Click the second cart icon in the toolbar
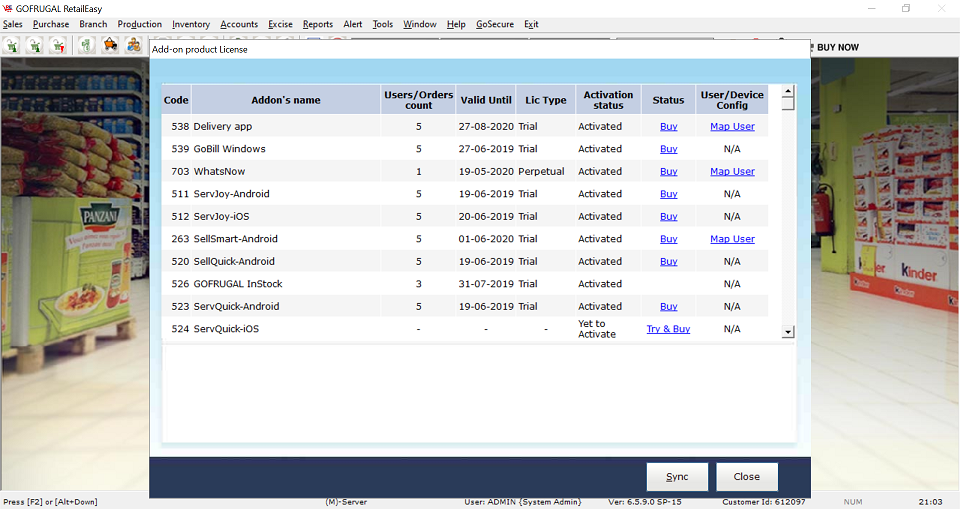960x509 pixels. click(35, 46)
